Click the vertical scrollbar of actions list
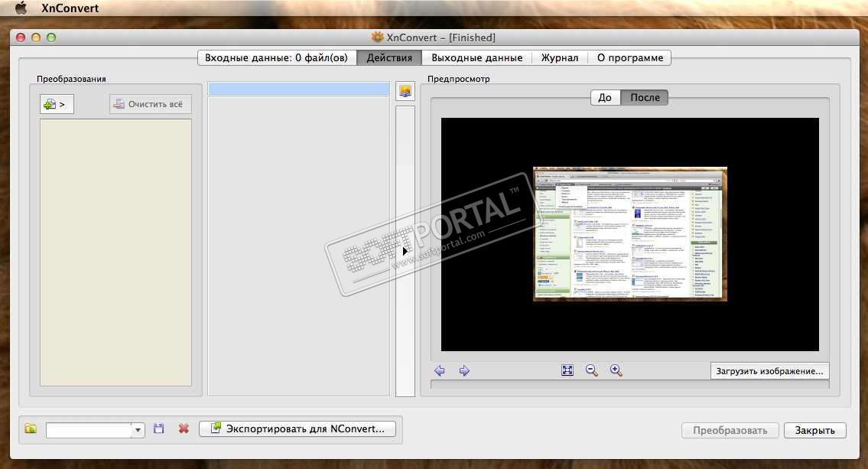868x469 pixels. coord(405,252)
